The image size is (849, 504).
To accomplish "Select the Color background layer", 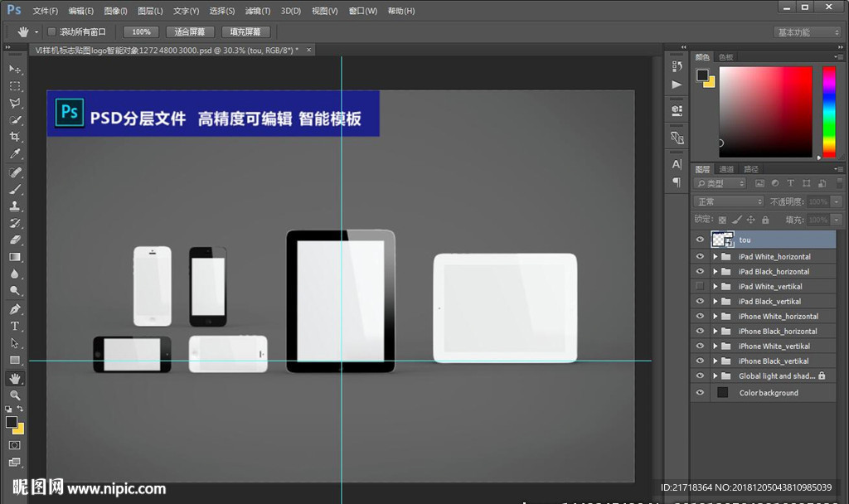I will (x=769, y=393).
